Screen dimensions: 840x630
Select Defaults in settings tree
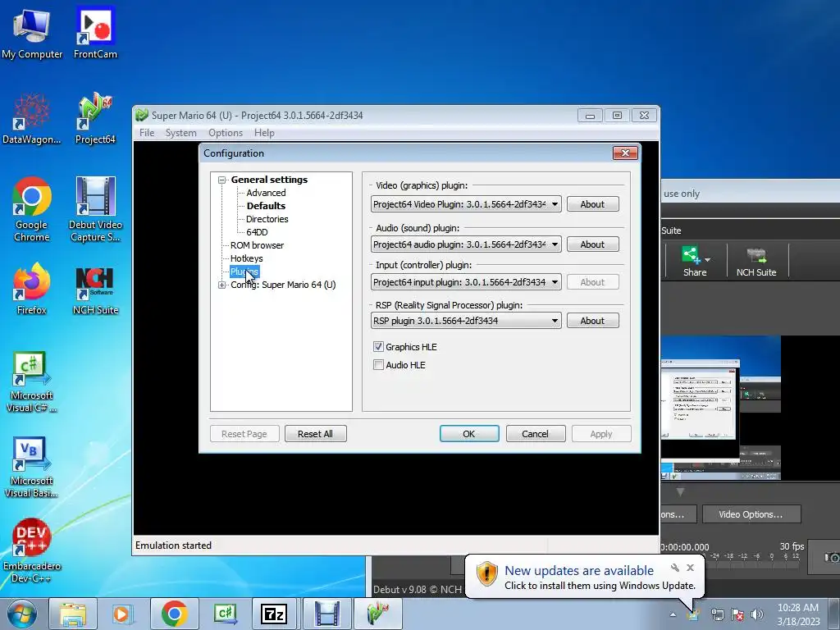coord(266,206)
